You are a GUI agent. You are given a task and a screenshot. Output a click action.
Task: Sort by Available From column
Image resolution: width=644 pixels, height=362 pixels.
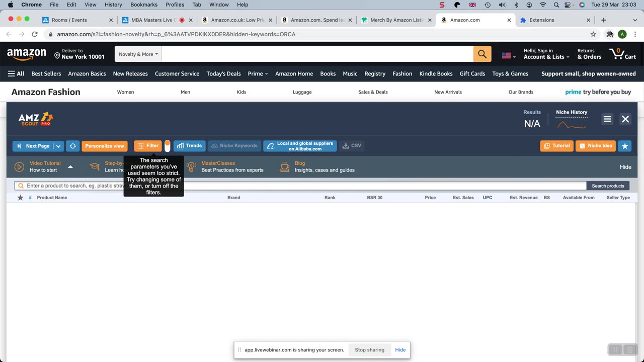point(579,198)
